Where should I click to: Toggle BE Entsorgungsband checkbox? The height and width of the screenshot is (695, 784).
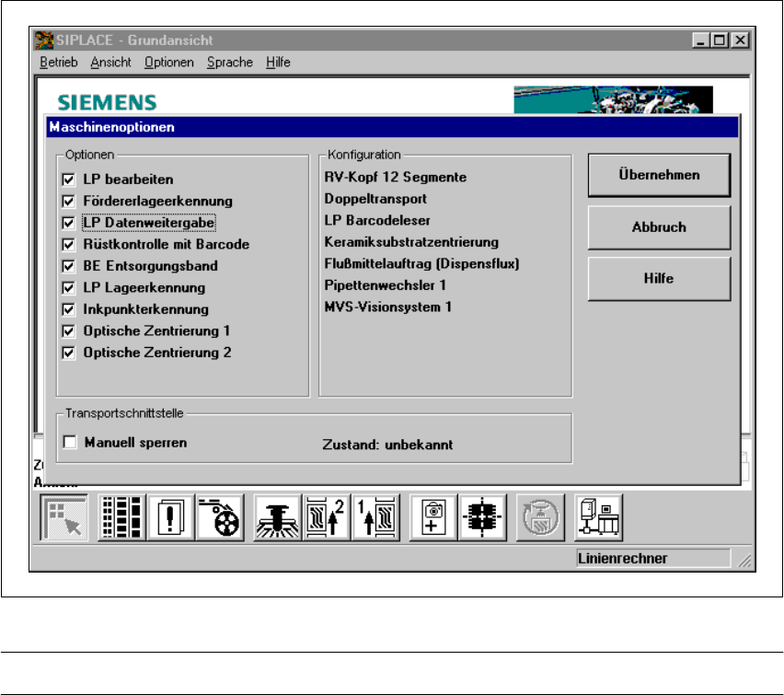[x=68, y=266]
